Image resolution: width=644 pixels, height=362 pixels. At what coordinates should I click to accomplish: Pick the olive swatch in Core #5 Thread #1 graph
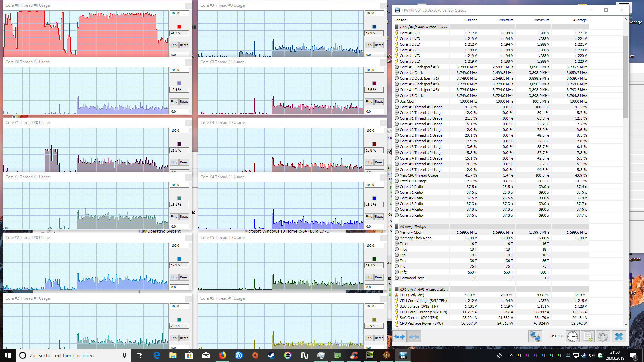[x=374, y=320]
